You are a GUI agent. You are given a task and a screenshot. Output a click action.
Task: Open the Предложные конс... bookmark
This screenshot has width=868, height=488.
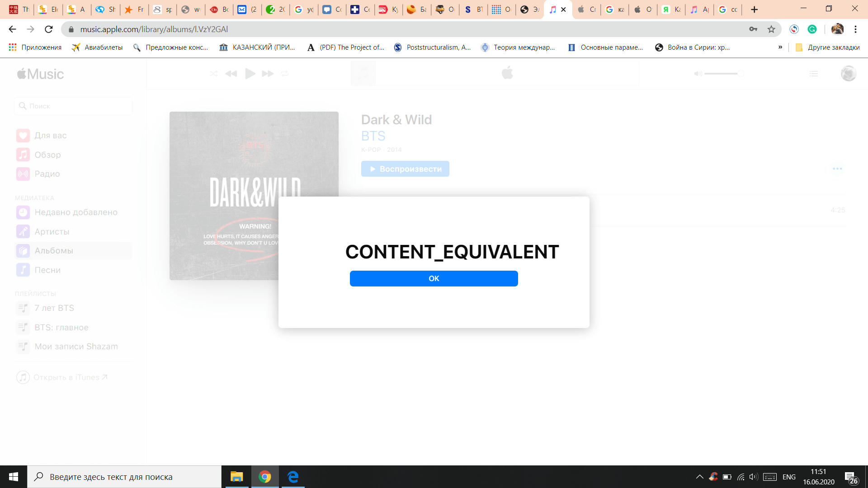tap(170, 47)
